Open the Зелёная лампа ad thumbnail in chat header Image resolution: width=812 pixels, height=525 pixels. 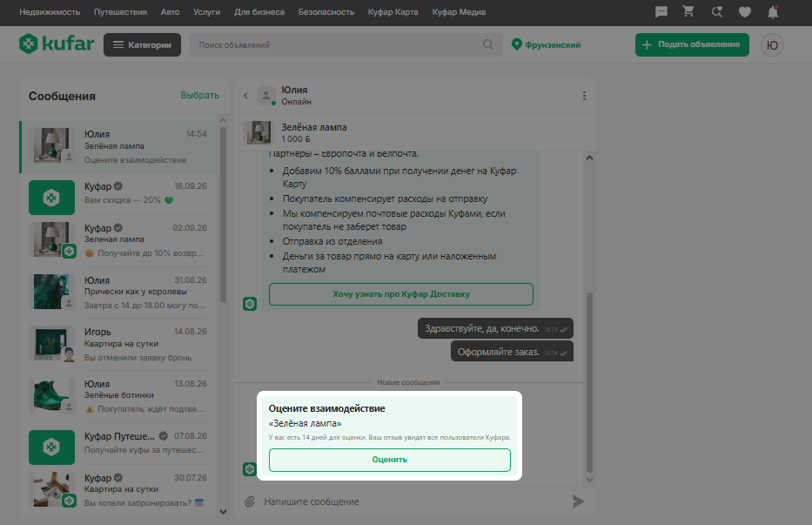[x=258, y=132]
